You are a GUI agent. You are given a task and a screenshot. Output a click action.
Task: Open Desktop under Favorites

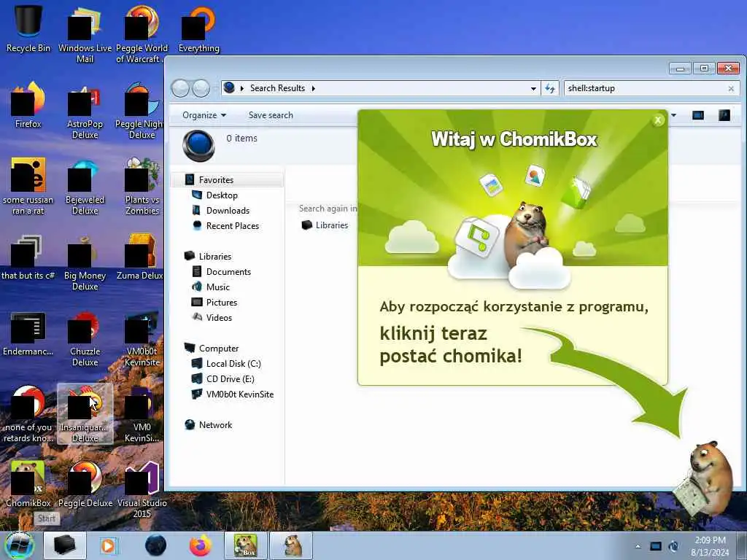pos(222,195)
